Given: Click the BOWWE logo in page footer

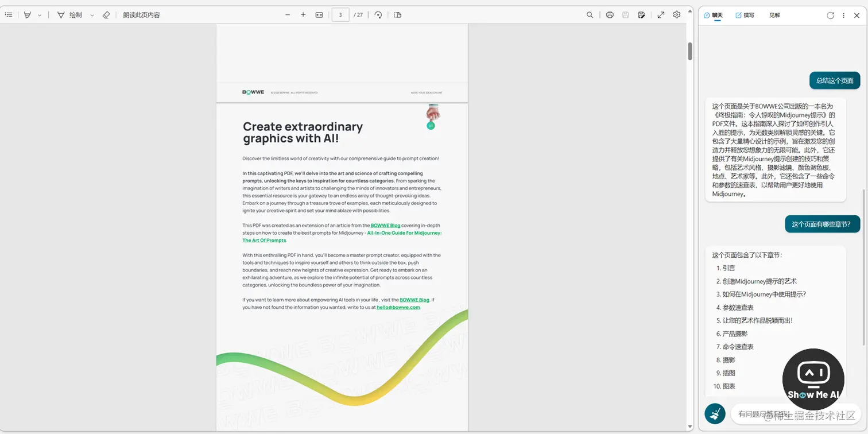Looking at the screenshot, I should (253, 92).
